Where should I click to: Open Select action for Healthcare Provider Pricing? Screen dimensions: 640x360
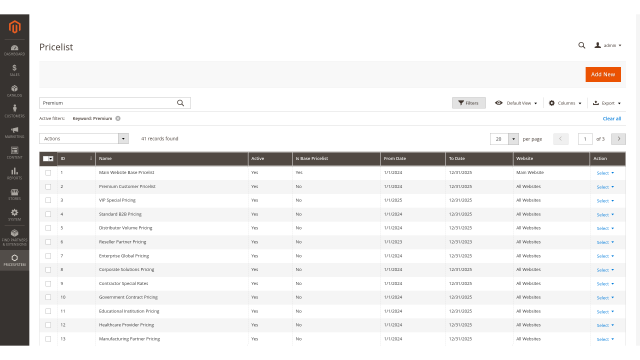(x=605, y=325)
